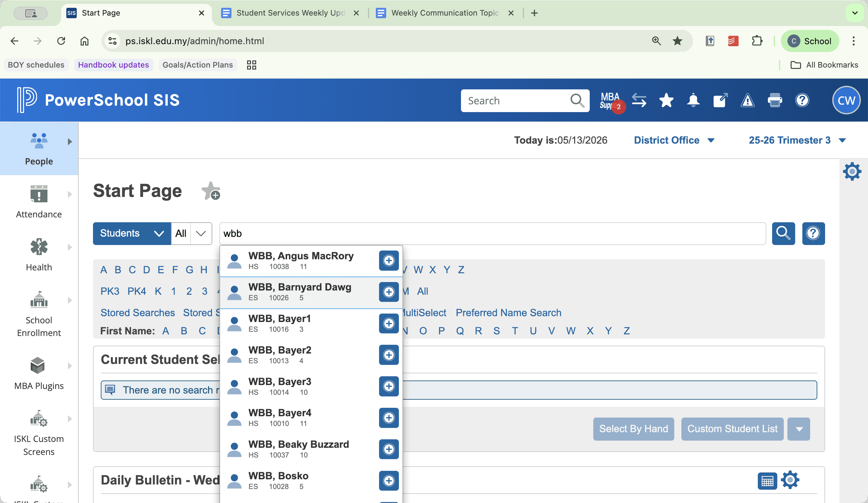Open favorites star in PowerSchool header

(x=666, y=100)
